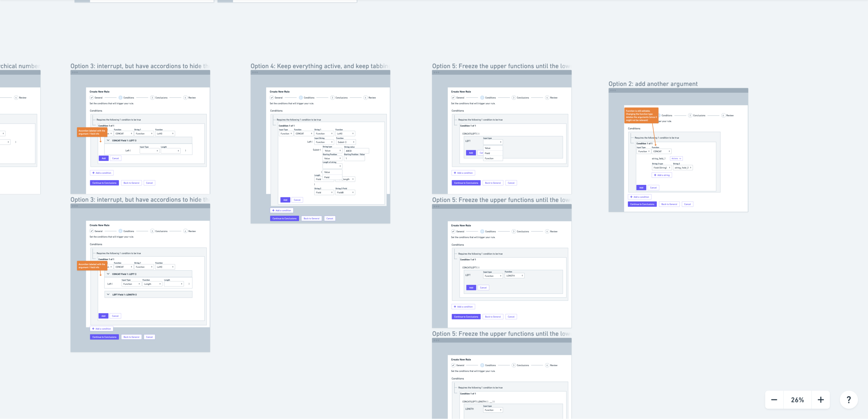Zoom out with the minus button
868x419 pixels.
774,400
